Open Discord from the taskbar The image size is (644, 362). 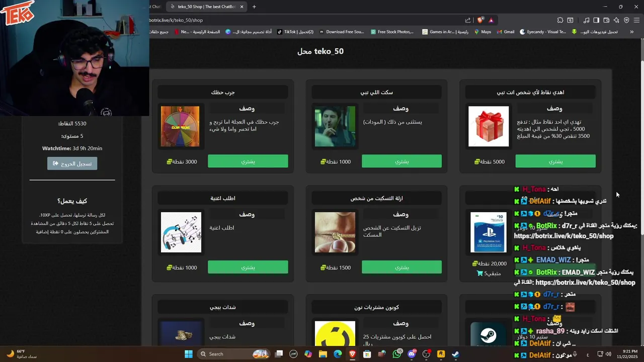[x=412, y=354]
